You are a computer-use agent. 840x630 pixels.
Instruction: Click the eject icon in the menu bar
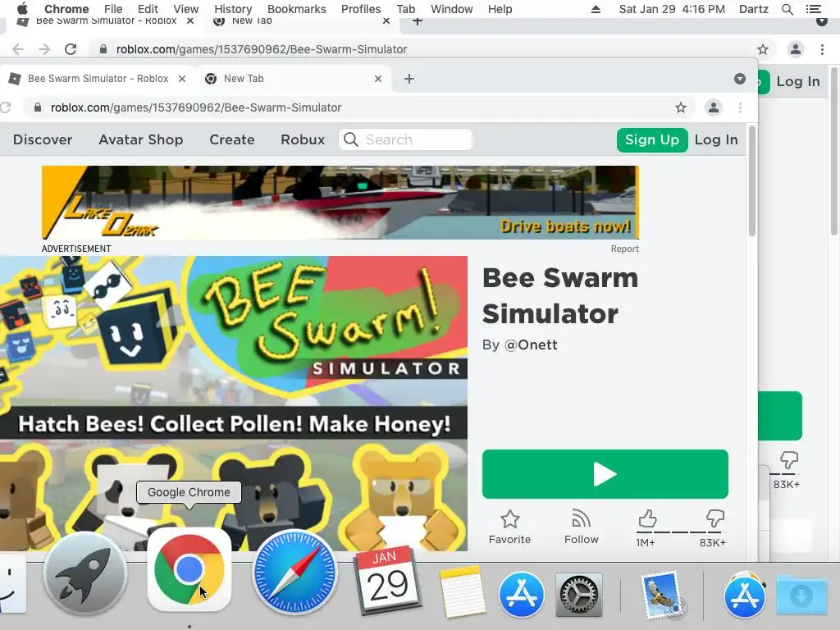tap(596, 9)
